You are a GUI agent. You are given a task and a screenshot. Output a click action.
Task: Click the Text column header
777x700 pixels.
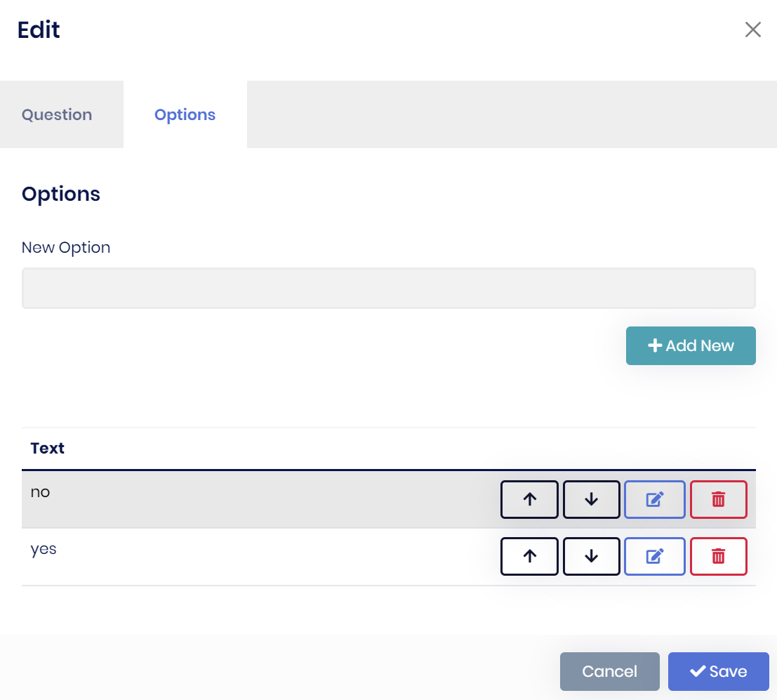[47, 448]
